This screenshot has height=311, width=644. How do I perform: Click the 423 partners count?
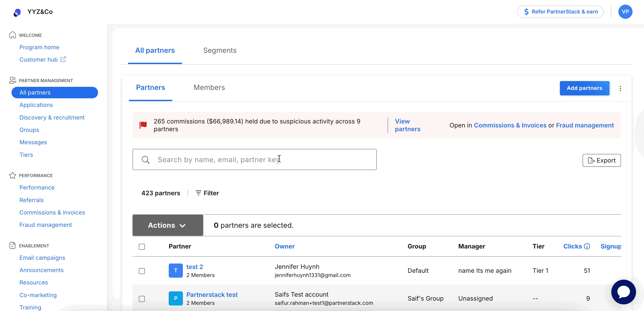coord(161,193)
